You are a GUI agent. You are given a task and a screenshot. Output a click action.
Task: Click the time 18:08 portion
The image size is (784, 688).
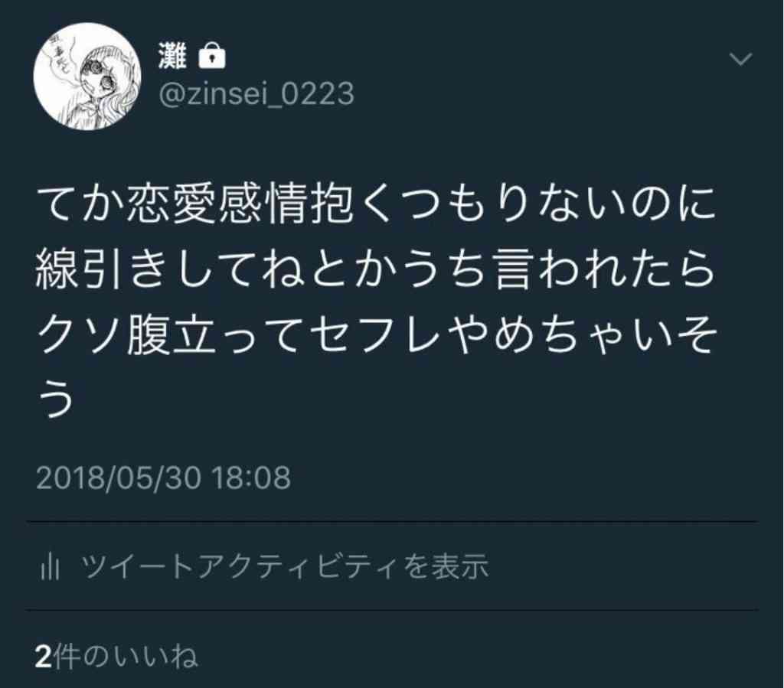pos(251,477)
